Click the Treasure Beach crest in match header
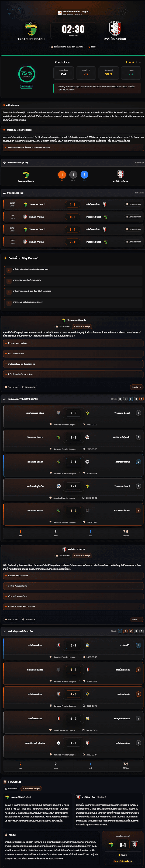 click(31, 29)
